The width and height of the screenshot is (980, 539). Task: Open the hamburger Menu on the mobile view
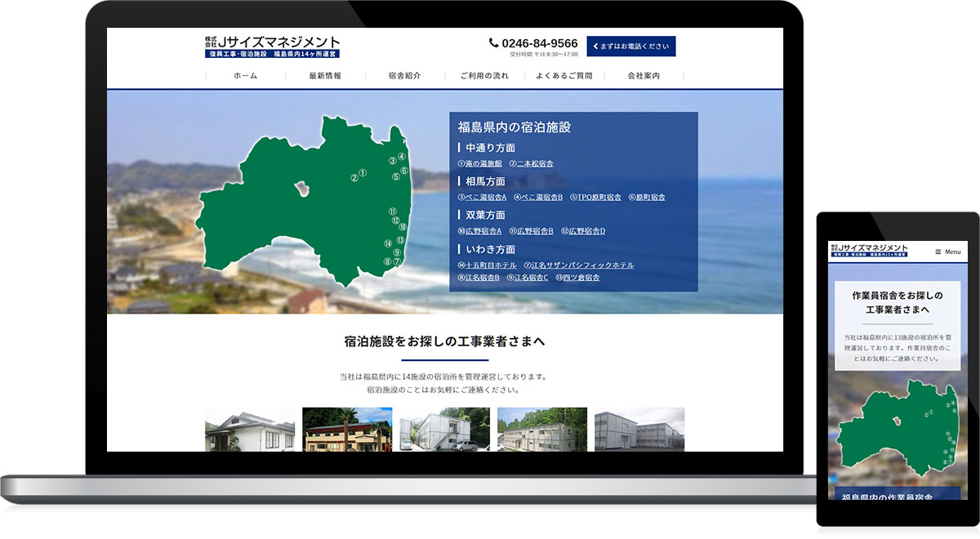click(946, 252)
